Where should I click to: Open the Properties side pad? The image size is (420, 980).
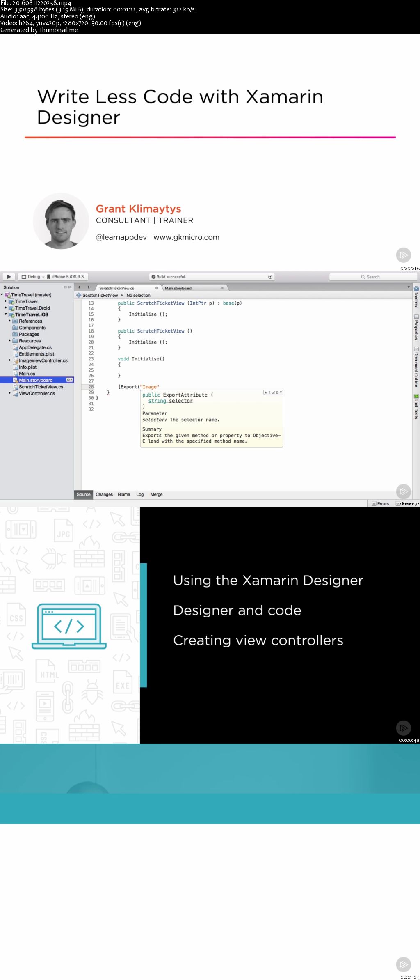pos(416,327)
